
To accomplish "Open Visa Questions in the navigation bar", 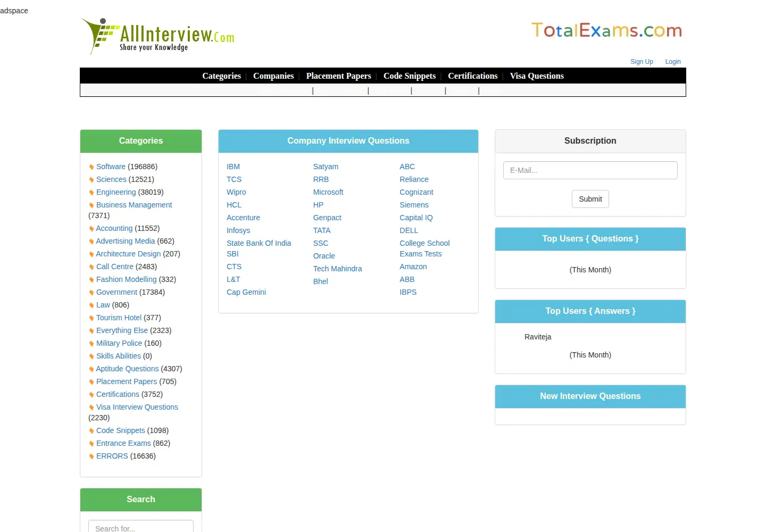I will coord(537,76).
